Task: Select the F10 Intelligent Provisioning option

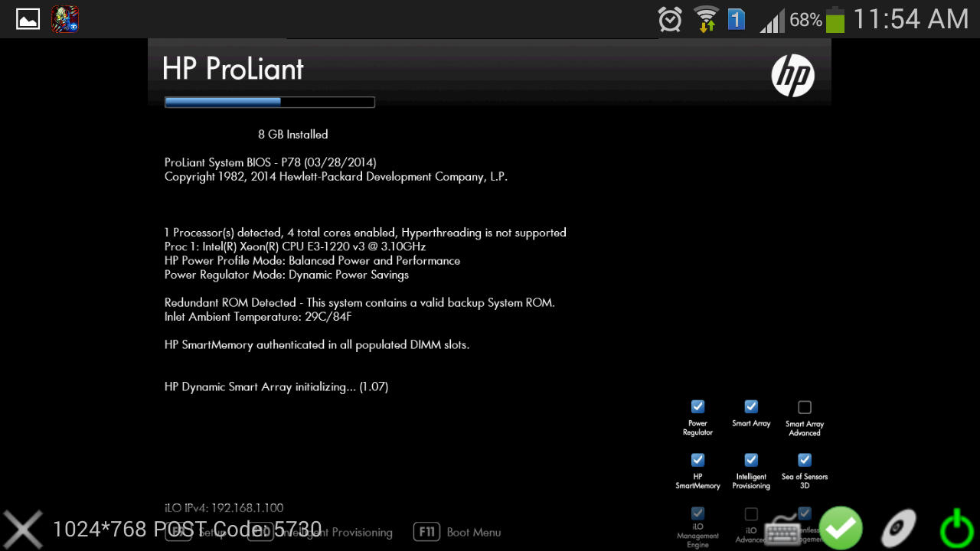Action: [320, 532]
